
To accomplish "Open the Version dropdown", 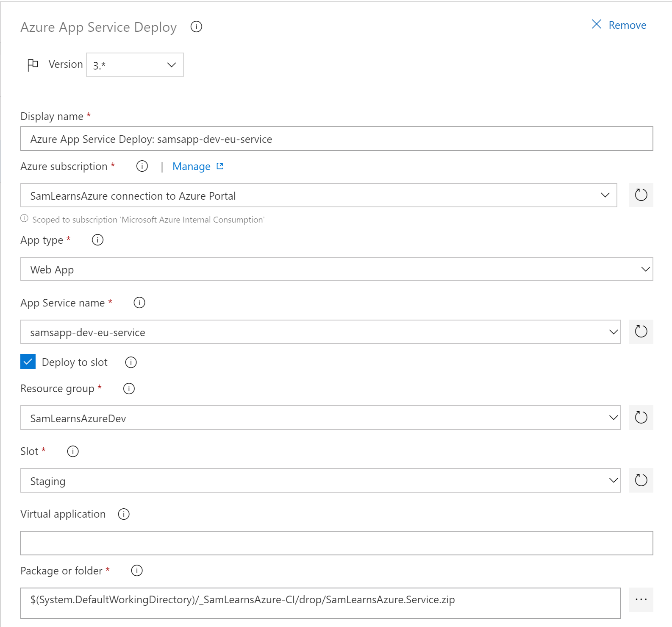I will click(135, 65).
